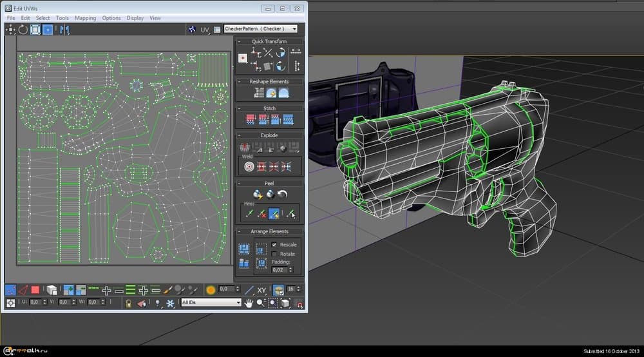This screenshot has height=357, width=644.
Task: Toggle Vertex sub-object mode button
Action: (x=11, y=290)
